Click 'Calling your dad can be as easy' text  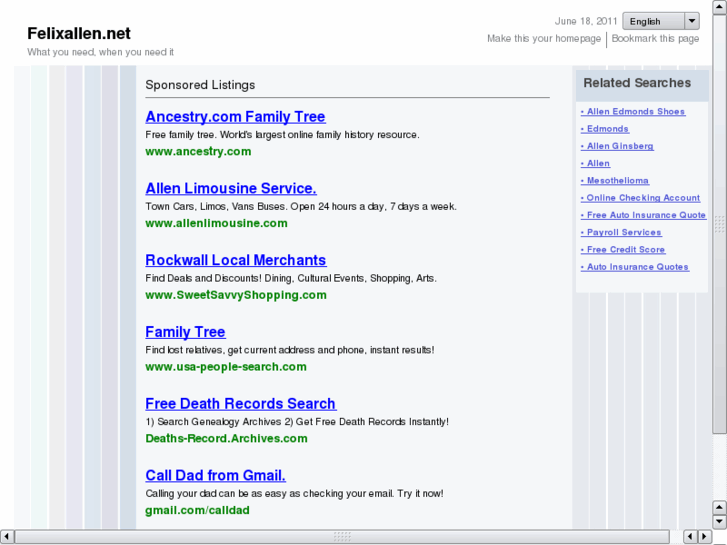coord(294,494)
